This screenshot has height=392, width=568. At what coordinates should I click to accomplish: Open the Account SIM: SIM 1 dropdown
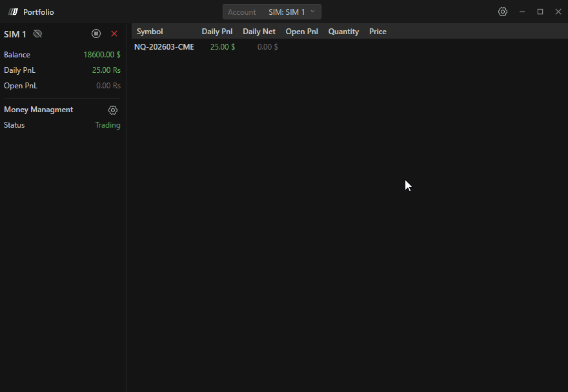click(x=272, y=12)
